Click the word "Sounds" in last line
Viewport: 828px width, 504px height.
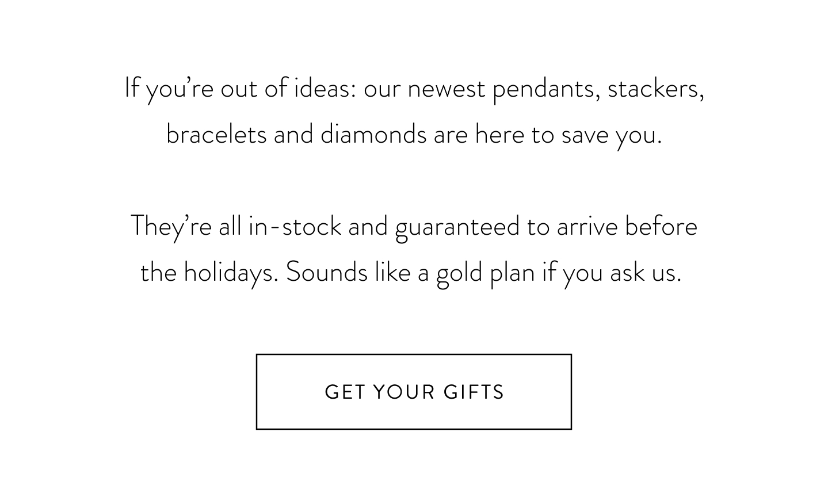pos(327,272)
